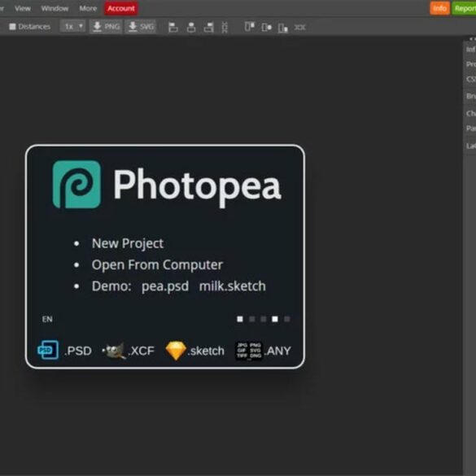Download the PNG export

click(106, 27)
